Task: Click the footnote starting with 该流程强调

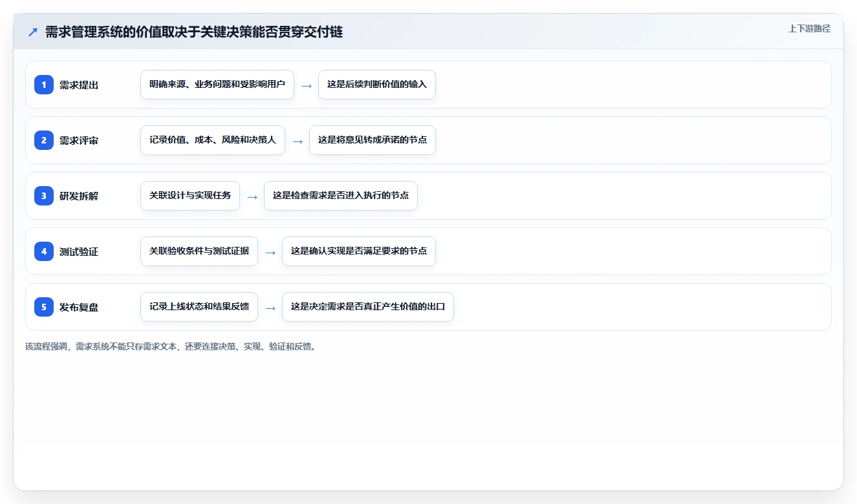Action: [x=170, y=346]
